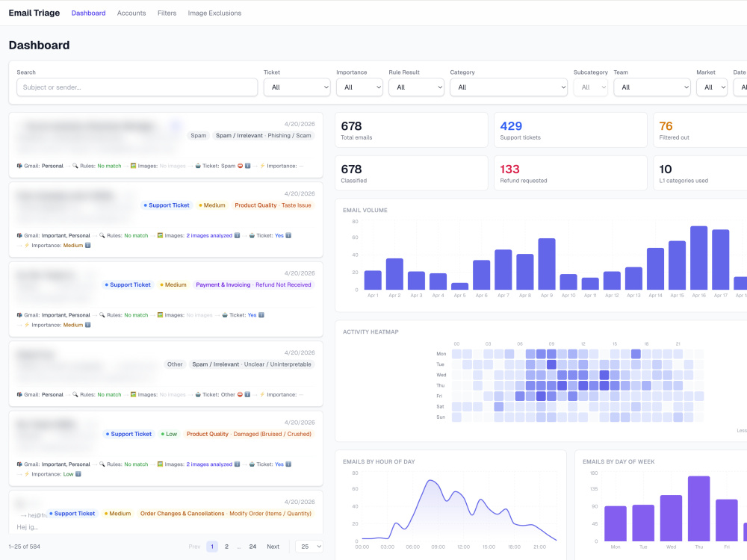Screen dimensions: 747x560
Task: Click the Support Ticket badge on Taste Issue email
Action: tap(167, 205)
